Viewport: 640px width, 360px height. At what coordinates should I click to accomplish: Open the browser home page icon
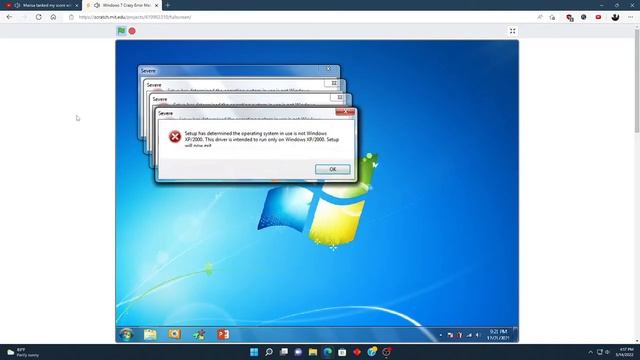[x=53, y=17]
